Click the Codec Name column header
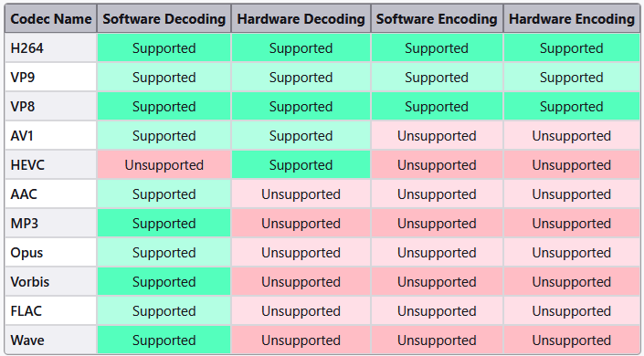The height and width of the screenshot is (356, 644). (51, 19)
